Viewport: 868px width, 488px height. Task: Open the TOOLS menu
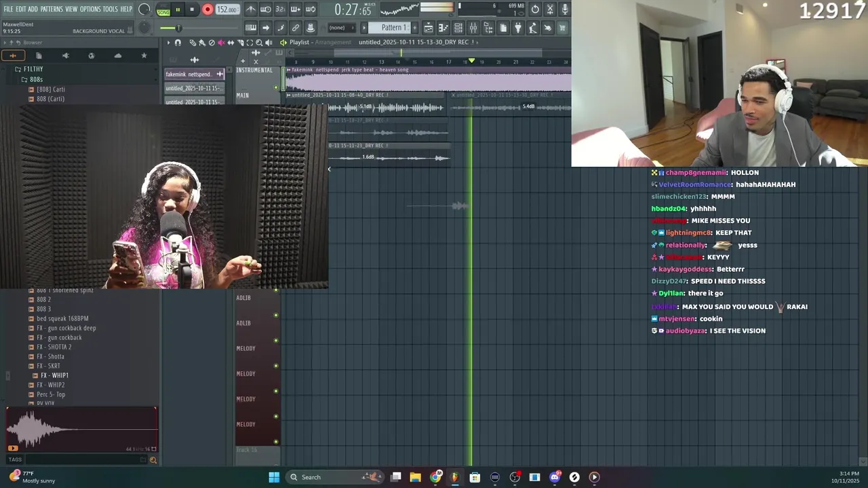[x=111, y=9]
